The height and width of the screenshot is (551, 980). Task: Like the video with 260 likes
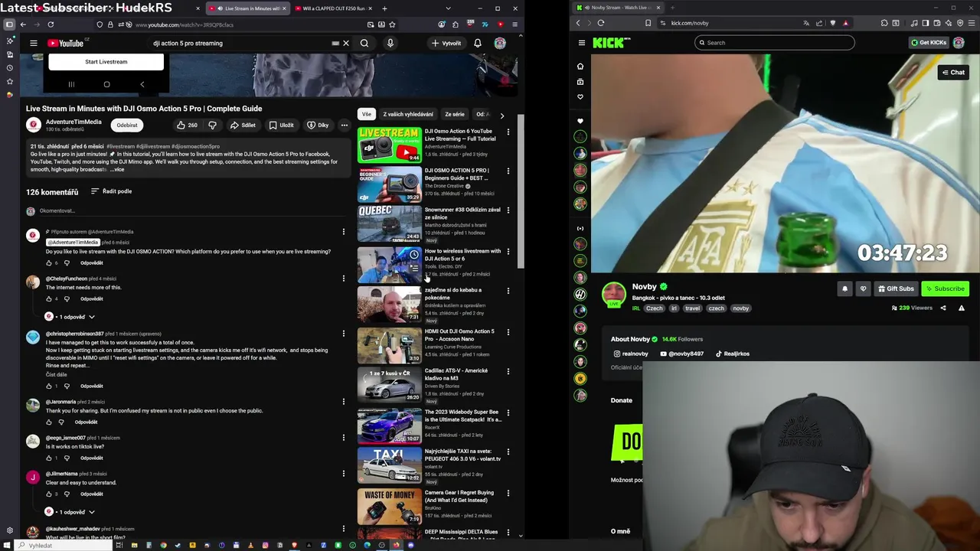[x=187, y=125]
